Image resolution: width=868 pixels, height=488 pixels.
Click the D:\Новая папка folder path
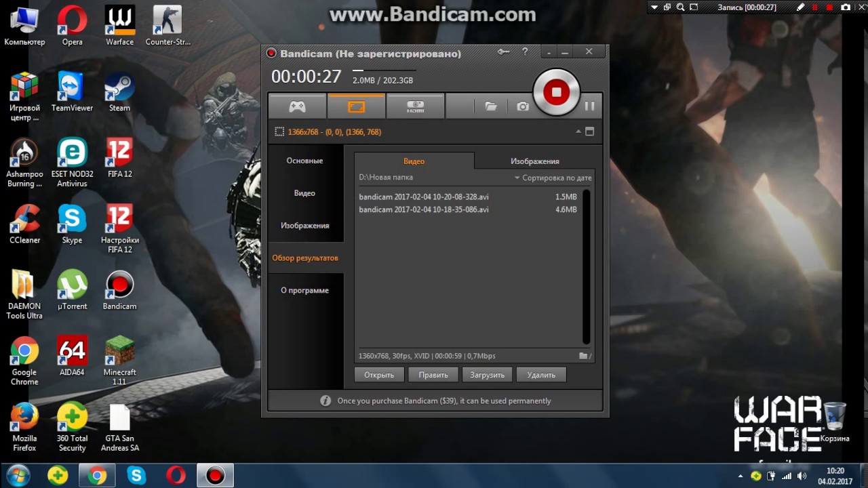pos(386,178)
